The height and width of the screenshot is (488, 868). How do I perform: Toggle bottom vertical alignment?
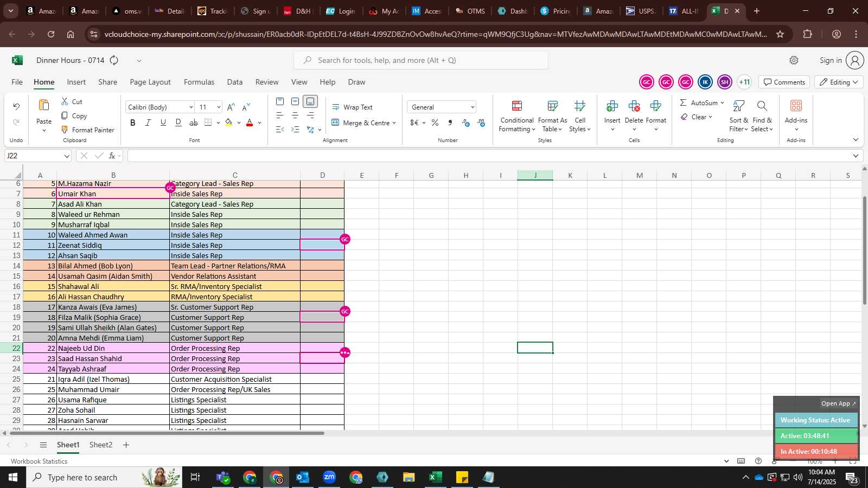(x=310, y=101)
